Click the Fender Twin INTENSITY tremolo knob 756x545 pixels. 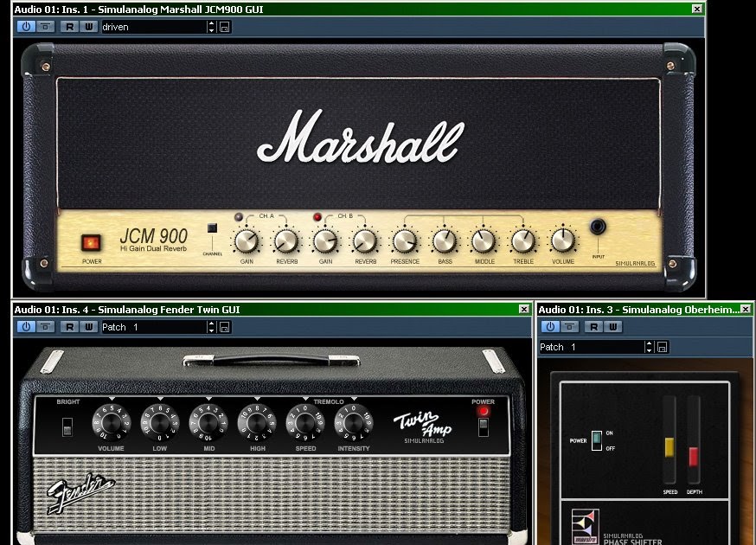[x=354, y=423]
